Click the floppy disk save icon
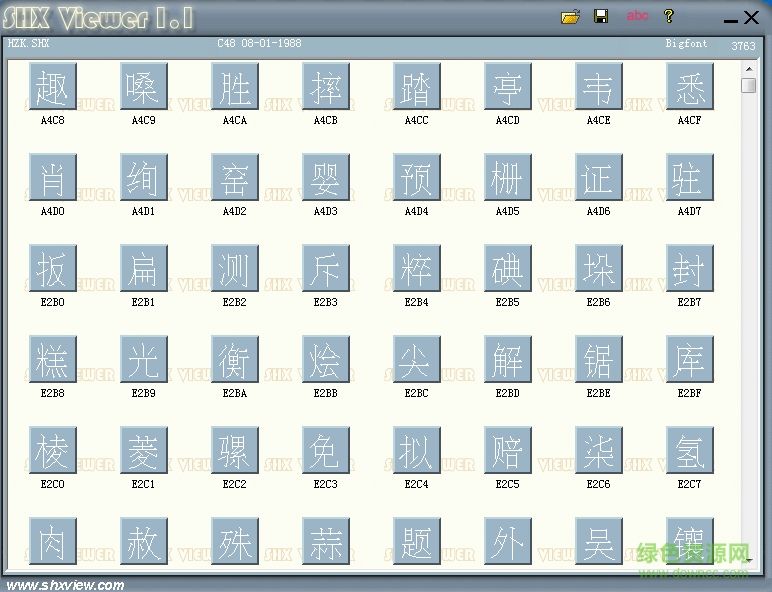This screenshot has height=592, width=772. [601, 16]
